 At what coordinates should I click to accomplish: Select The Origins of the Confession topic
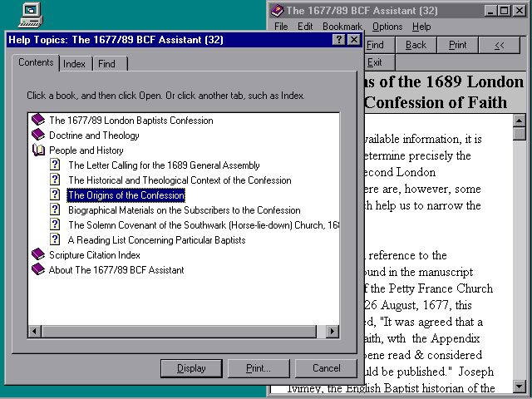126,195
